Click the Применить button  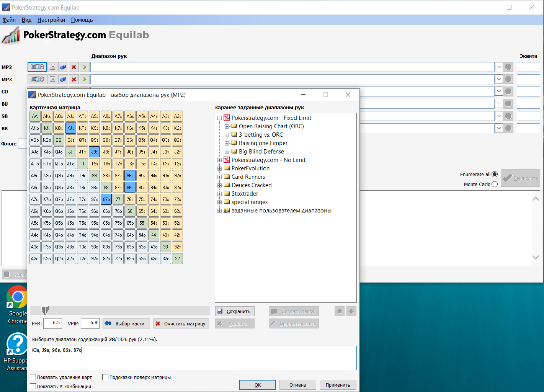pyautogui.click(x=338, y=385)
